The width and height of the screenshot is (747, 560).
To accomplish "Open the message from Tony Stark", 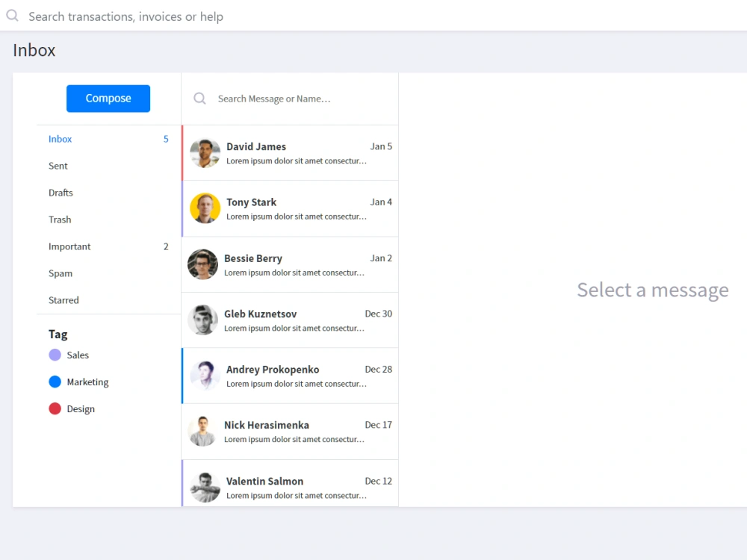I will (x=290, y=208).
